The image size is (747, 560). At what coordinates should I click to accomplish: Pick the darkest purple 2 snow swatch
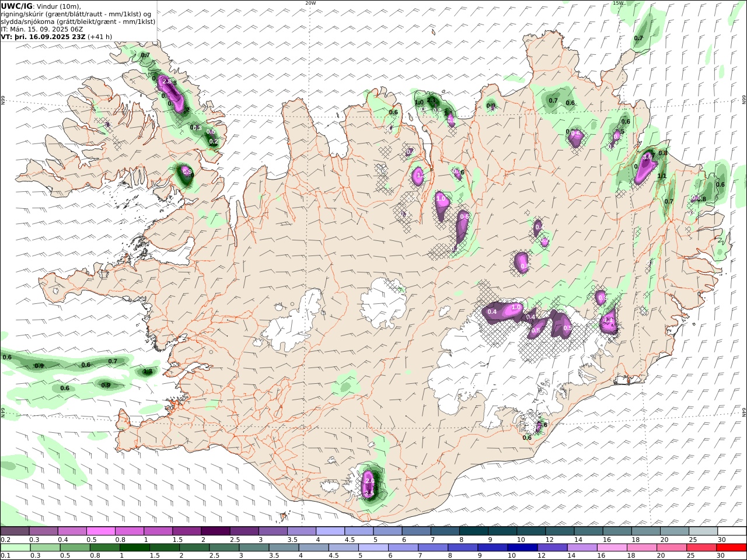pos(215,531)
